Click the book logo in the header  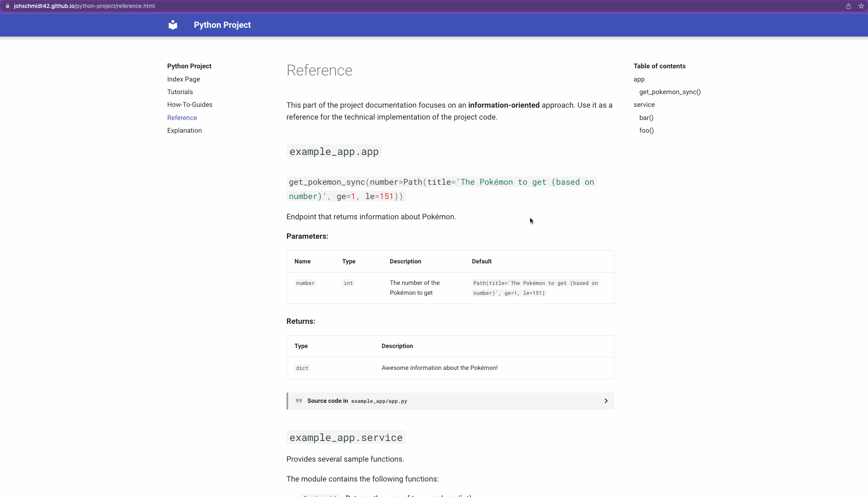[173, 25]
